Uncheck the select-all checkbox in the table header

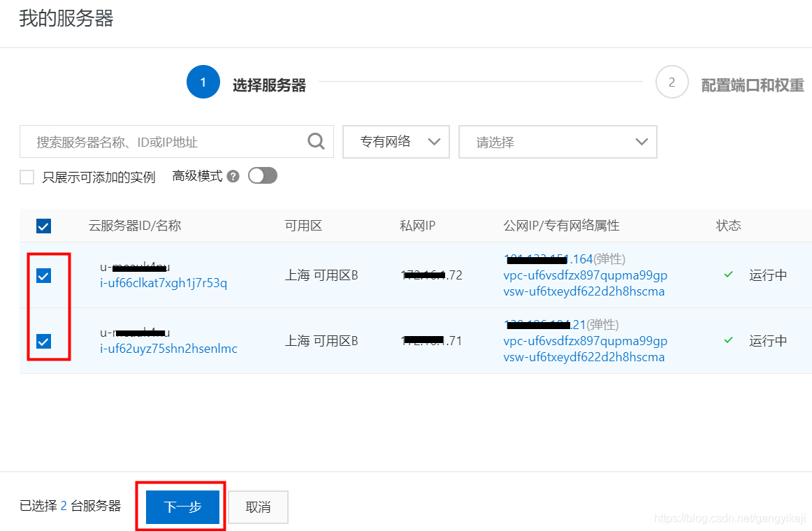pos(43,226)
